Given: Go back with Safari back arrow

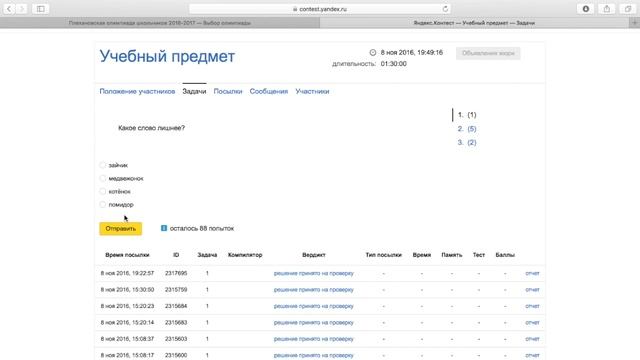Looking at the screenshot, I should pyautogui.click(x=9, y=9).
